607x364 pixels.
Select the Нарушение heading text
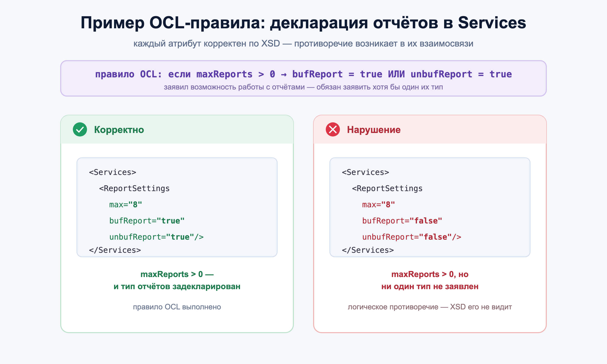[374, 130]
